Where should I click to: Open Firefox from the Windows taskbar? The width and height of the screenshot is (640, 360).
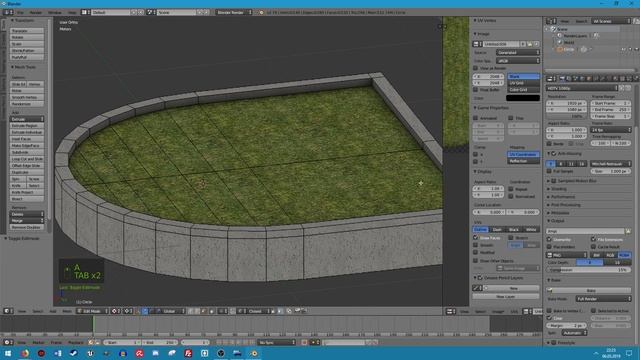[x=25, y=353]
